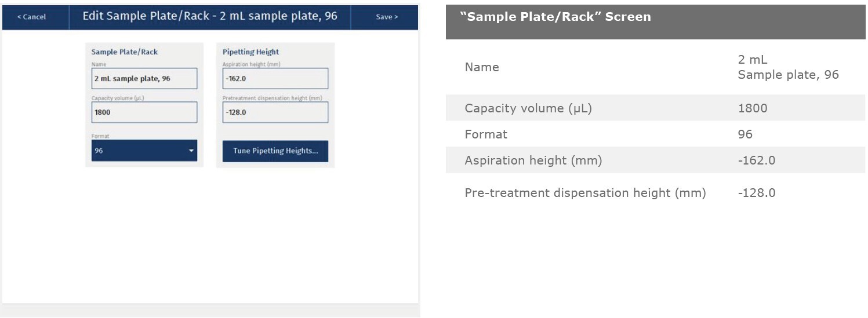Click Capacity volume label in reference table
This screenshot has height=318, width=868.
(x=528, y=108)
